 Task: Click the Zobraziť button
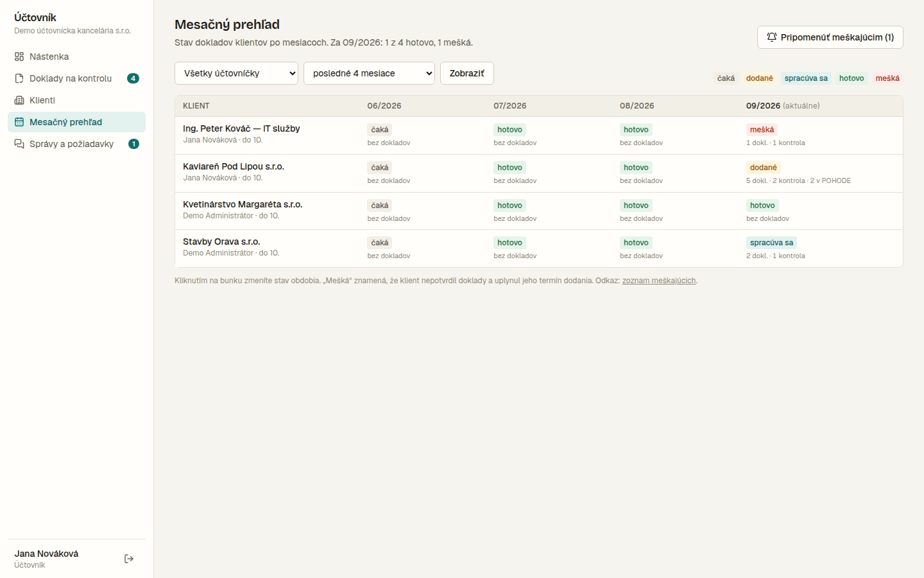[466, 73]
